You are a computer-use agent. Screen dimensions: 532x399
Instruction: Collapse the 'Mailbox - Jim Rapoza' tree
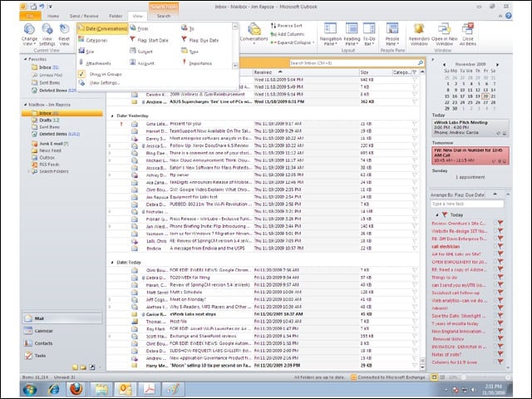[x=25, y=105]
